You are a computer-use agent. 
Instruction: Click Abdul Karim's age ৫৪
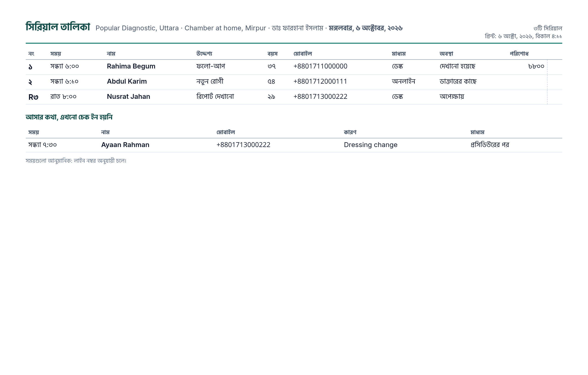pyautogui.click(x=271, y=81)
